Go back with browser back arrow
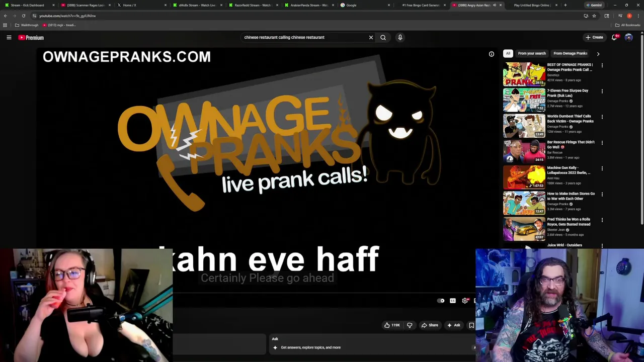This screenshot has height=362, width=644. [6, 16]
